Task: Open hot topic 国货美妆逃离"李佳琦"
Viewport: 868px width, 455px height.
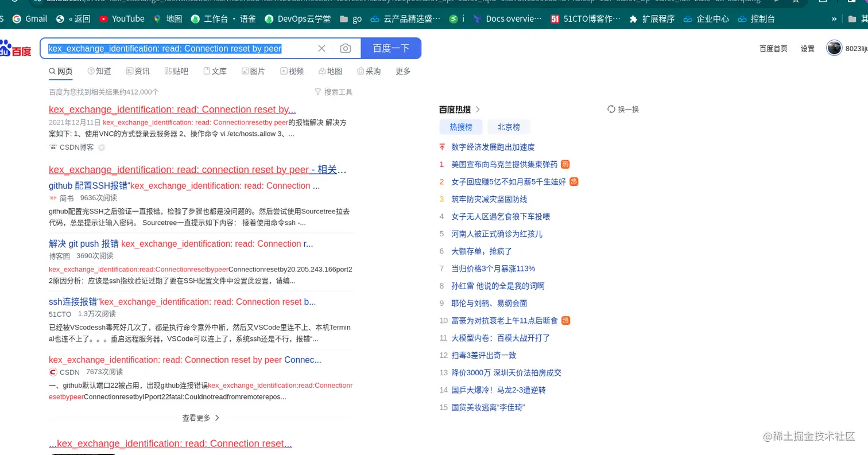Action: (x=489, y=407)
